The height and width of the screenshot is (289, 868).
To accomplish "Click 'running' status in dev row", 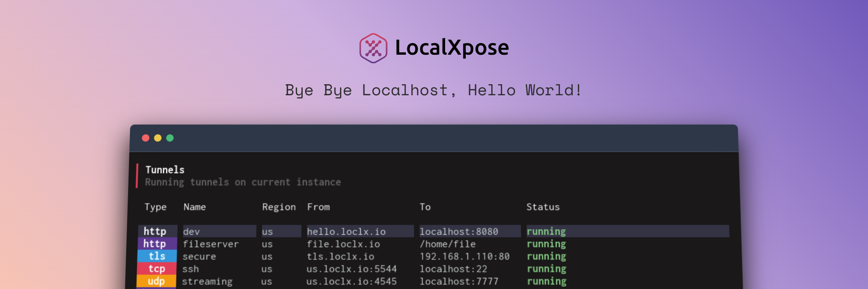I will pos(546,231).
